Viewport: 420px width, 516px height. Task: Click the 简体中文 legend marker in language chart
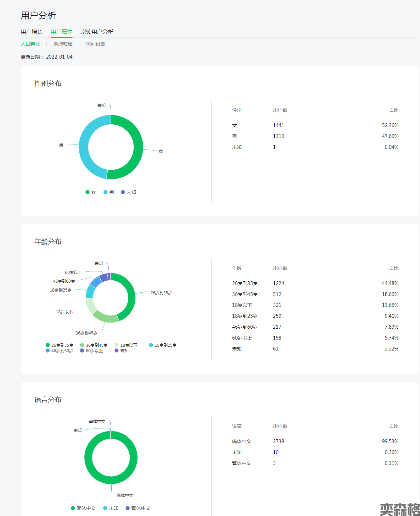(73, 508)
